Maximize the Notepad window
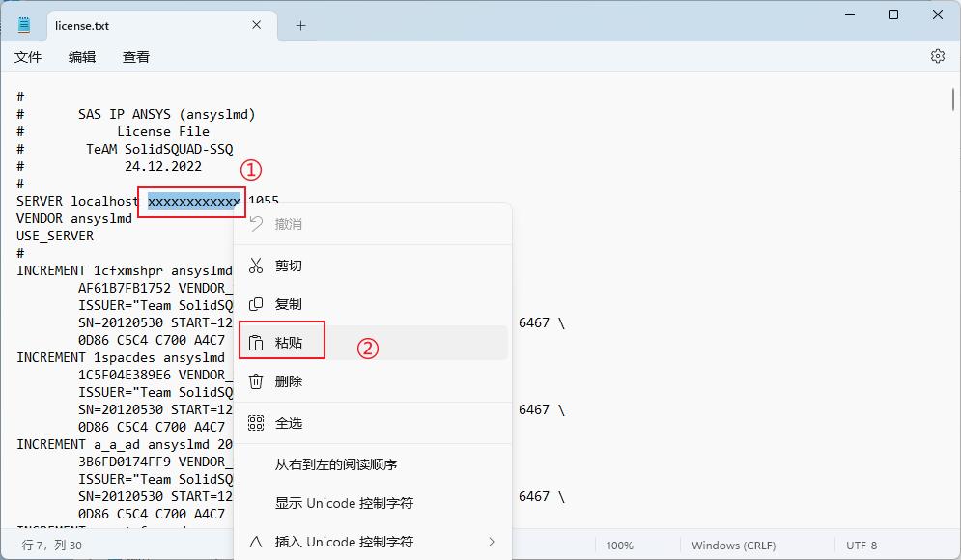Screen dimensions: 961x560 tap(893, 14)
